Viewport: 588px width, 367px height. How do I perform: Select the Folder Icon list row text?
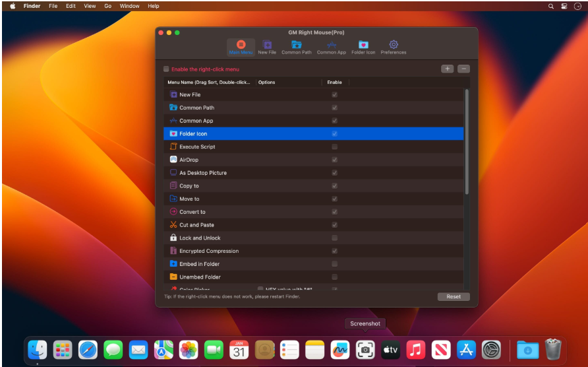click(193, 134)
